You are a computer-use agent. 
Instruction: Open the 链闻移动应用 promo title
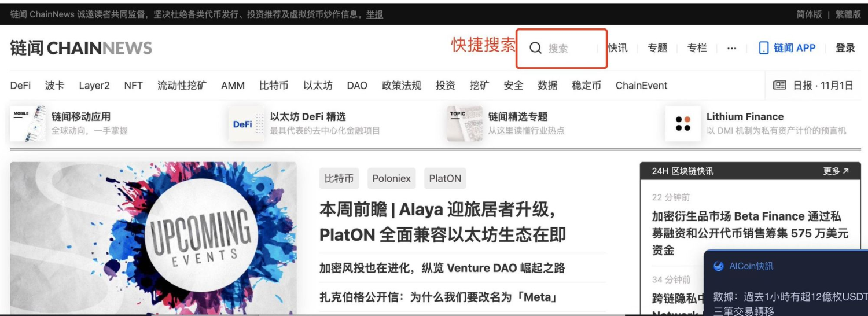pos(81,117)
